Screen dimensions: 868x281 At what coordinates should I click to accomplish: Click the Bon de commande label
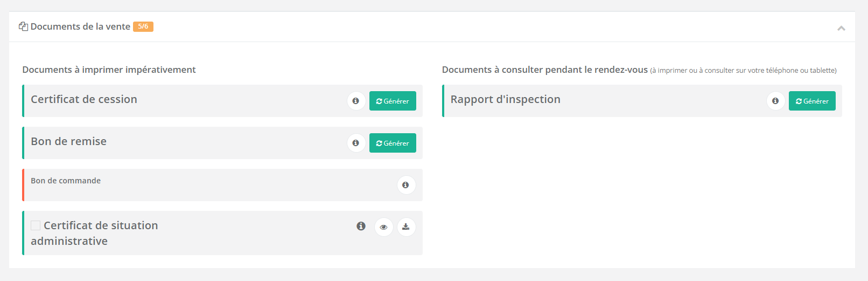[x=66, y=181]
